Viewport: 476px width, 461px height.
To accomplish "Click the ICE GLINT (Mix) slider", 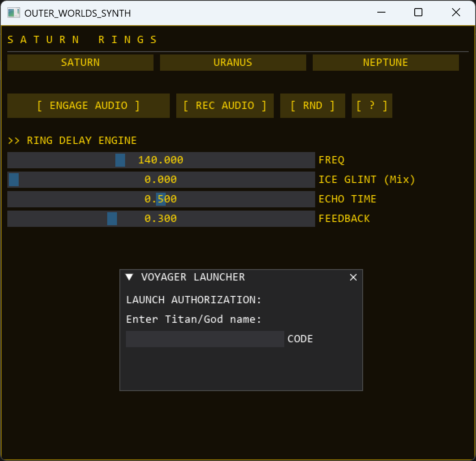I will pyautogui.click(x=13, y=179).
